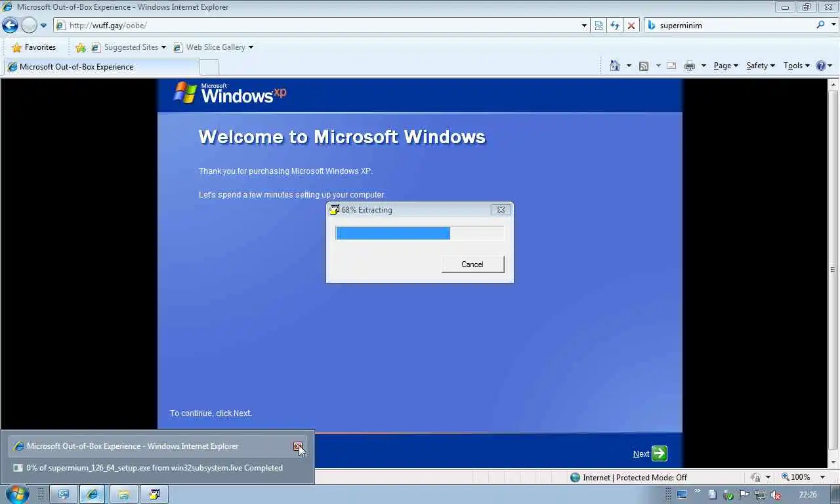
Task: Click the greyed Forward navigation button
Action: (29, 26)
